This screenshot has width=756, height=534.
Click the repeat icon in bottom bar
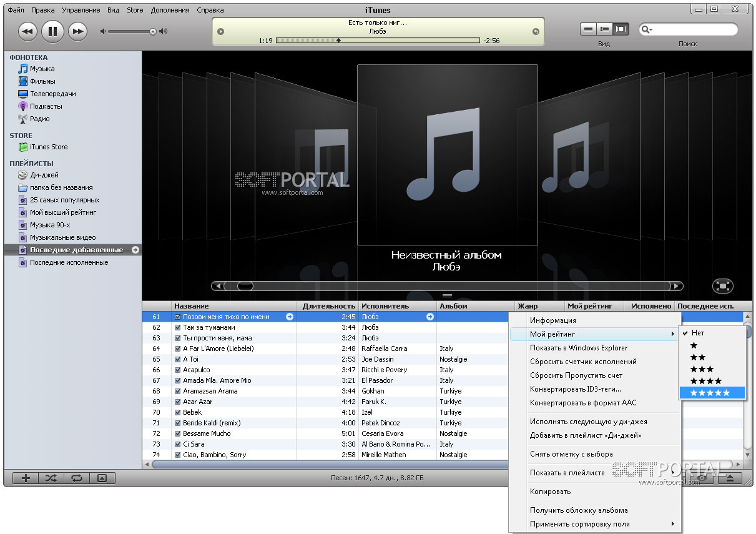(77, 478)
